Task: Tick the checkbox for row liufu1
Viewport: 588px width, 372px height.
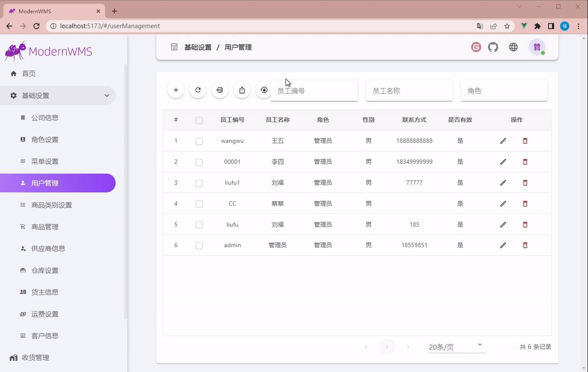Action: 199,182
